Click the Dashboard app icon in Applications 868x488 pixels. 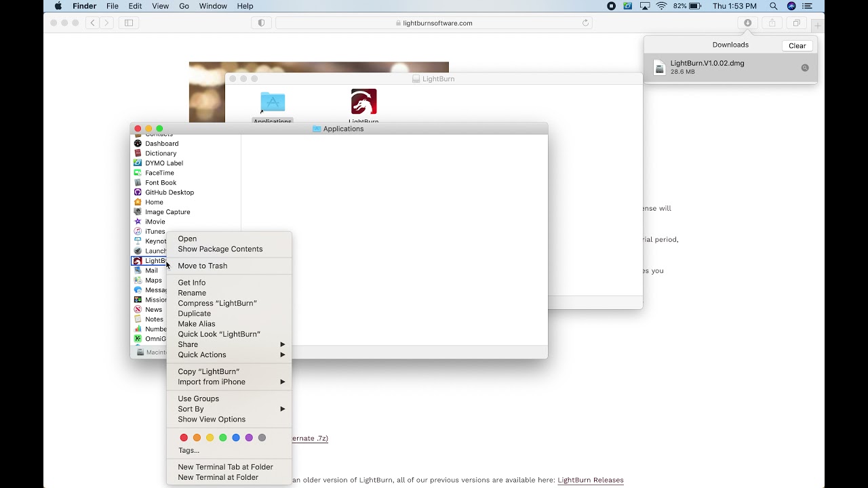(x=138, y=144)
